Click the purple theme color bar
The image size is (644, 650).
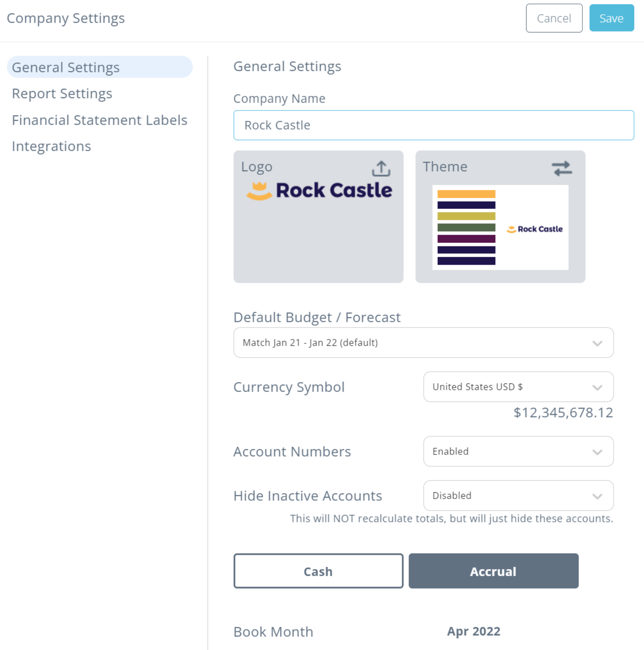click(x=466, y=239)
